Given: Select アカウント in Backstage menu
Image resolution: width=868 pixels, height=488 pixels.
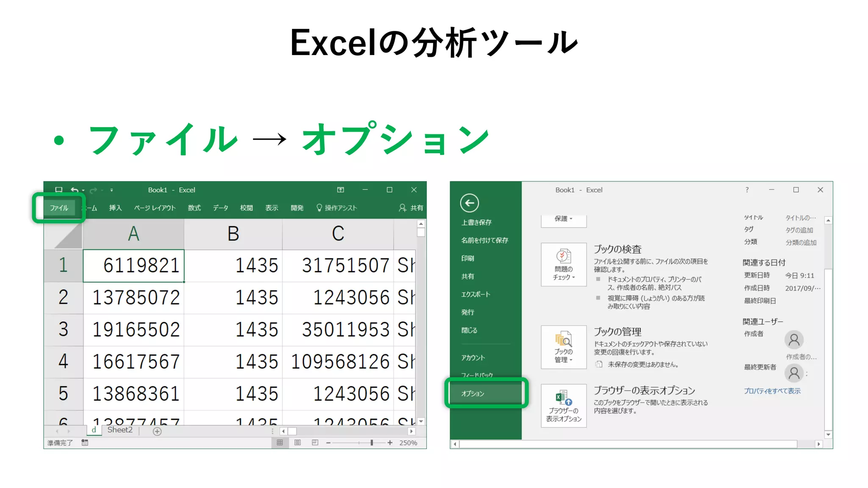Looking at the screenshot, I should coord(473,358).
